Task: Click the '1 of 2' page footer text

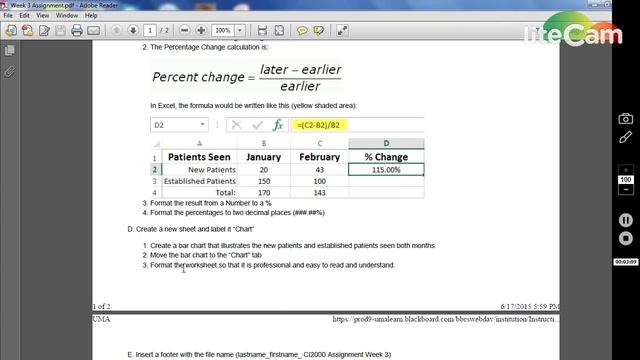Action: [x=101, y=306]
